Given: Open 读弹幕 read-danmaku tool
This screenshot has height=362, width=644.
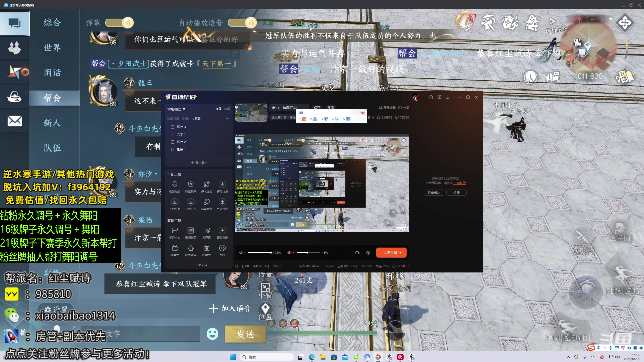Looking at the screenshot, I should click(x=207, y=233).
